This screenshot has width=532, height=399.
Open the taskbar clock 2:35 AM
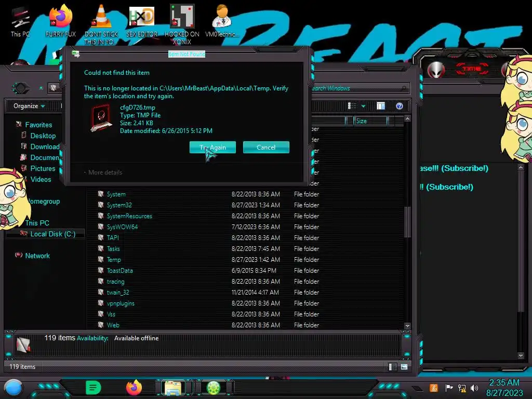click(x=504, y=388)
